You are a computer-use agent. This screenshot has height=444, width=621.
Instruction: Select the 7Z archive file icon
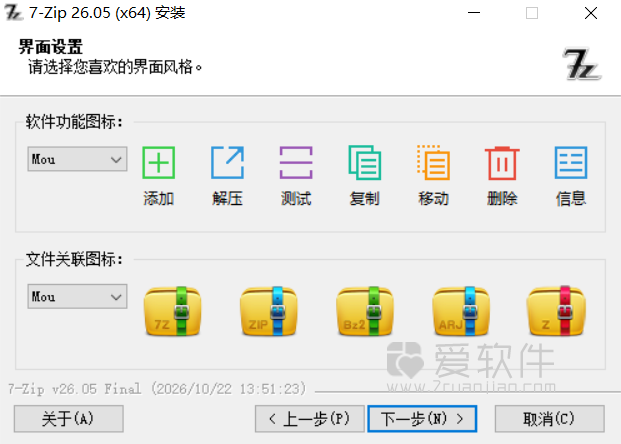coord(172,311)
